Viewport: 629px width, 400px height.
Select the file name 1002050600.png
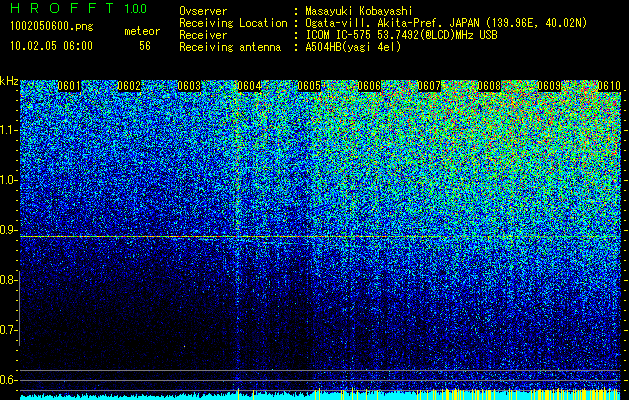coord(52,27)
